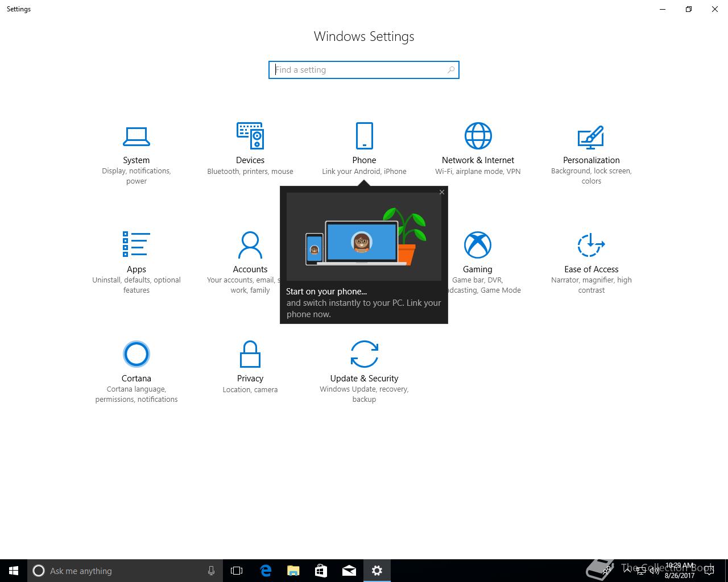Click the Settings gear taskbar icon

point(377,571)
